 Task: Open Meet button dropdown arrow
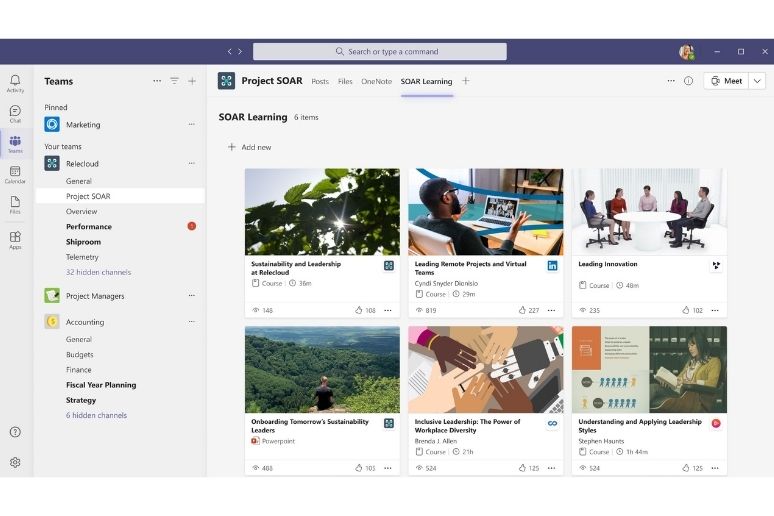pyautogui.click(x=757, y=81)
